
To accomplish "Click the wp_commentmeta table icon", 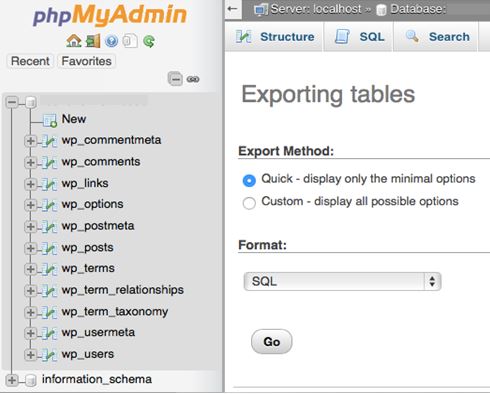I will 50,141.
